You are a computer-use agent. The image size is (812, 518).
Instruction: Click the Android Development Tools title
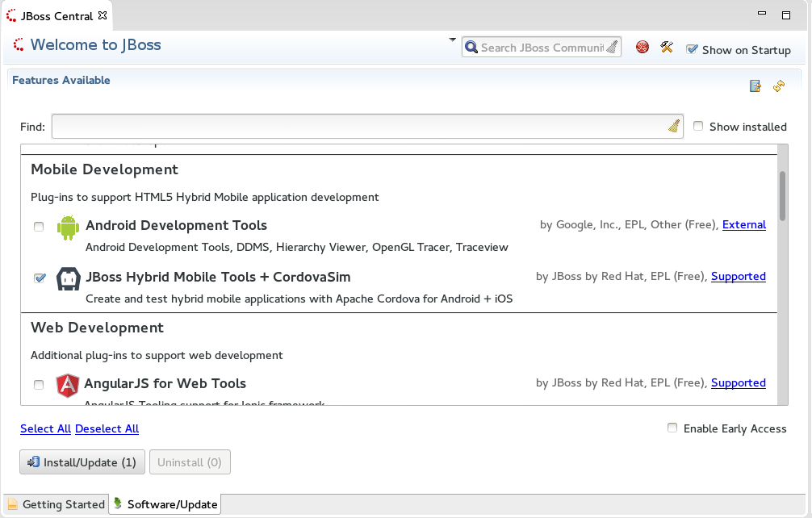point(176,226)
